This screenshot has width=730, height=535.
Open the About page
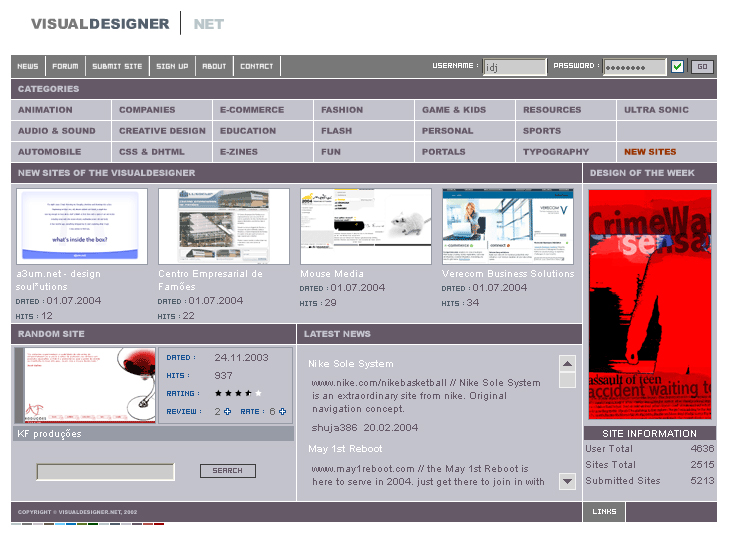point(214,67)
